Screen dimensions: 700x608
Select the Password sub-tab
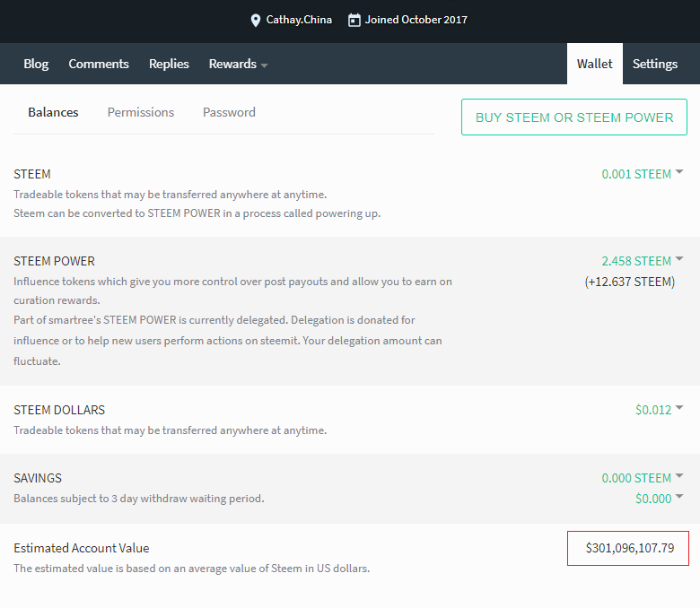click(x=229, y=112)
